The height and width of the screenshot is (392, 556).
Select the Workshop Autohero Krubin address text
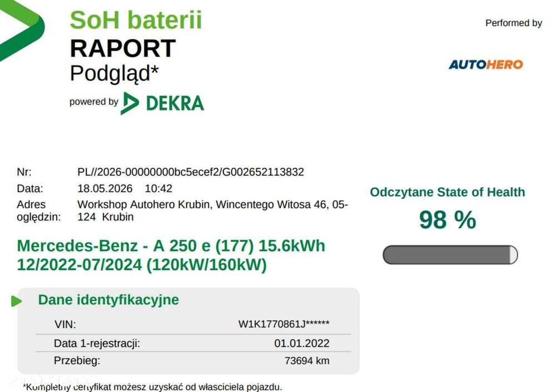(x=213, y=211)
